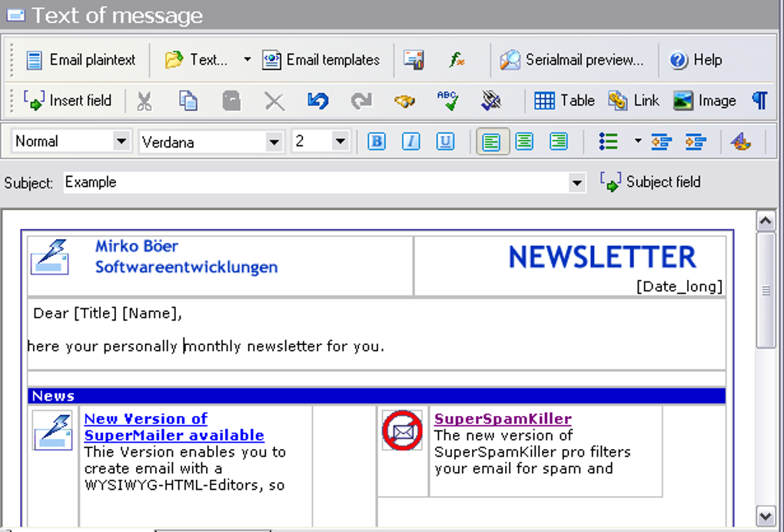The width and height of the screenshot is (784, 532).
Task: Click Mirko Böer Softwareentwicklungen text
Action: point(186,257)
